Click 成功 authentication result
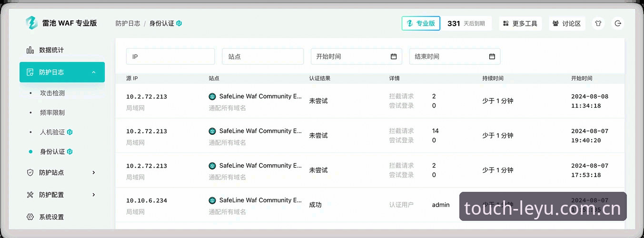Image resolution: width=644 pixels, height=238 pixels. (x=315, y=205)
